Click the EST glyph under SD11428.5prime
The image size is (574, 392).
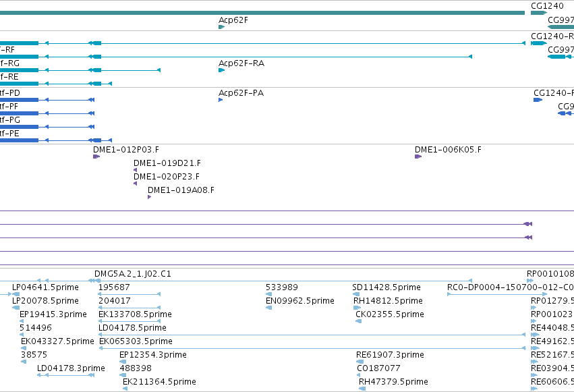click(356, 294)
